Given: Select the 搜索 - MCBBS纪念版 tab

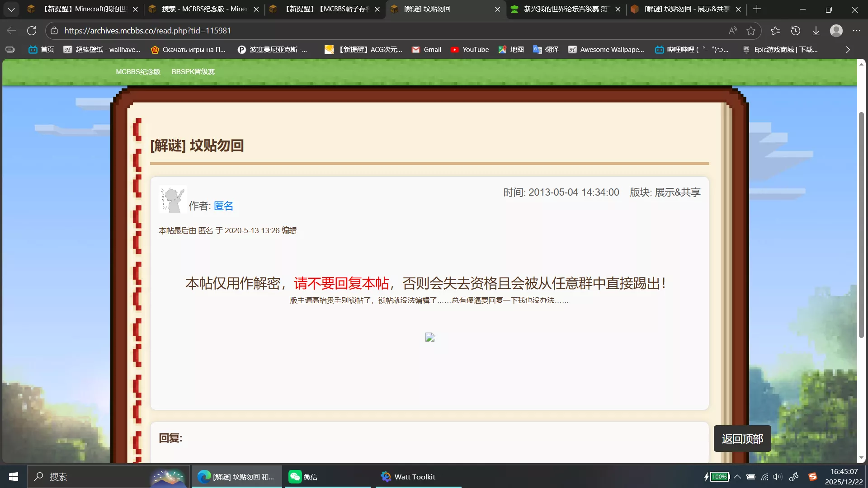Looking at the screenshot, I should pyautogui.click(x=199, y=9).
